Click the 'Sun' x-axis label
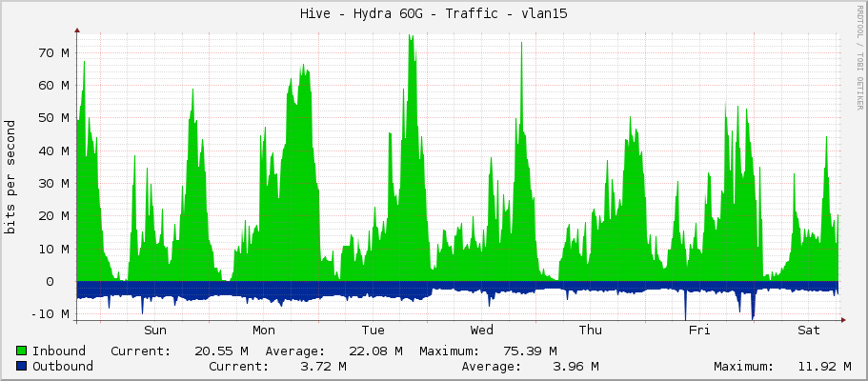Screen dimensions: 868x381 (x=155, y=331)
